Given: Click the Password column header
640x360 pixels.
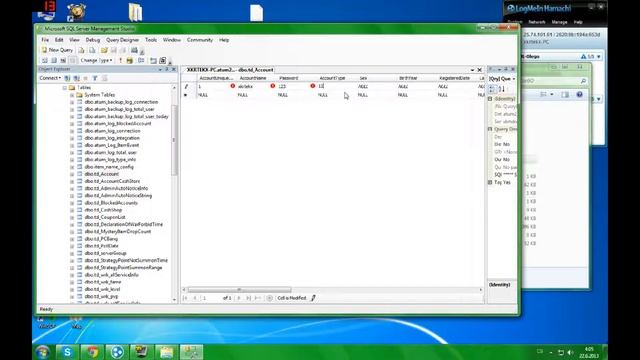Looking at the screenshot, I should pyautogui.click(x=289, y=78).
